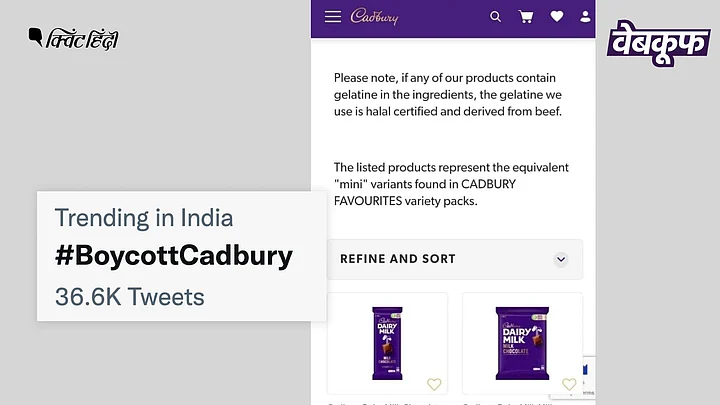Click the Trending in India label

tap(144, 218)
